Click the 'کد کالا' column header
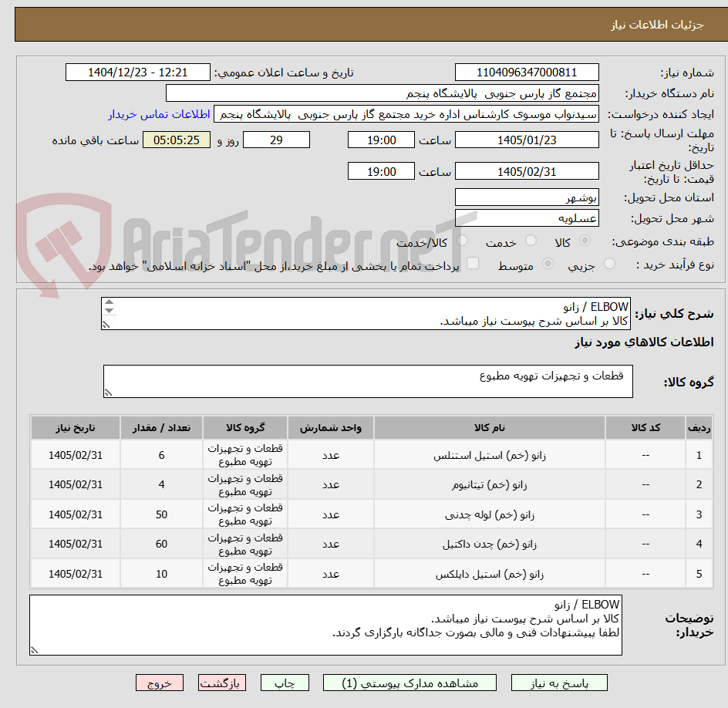The image size is (728, 708). (x=645, y=427)
